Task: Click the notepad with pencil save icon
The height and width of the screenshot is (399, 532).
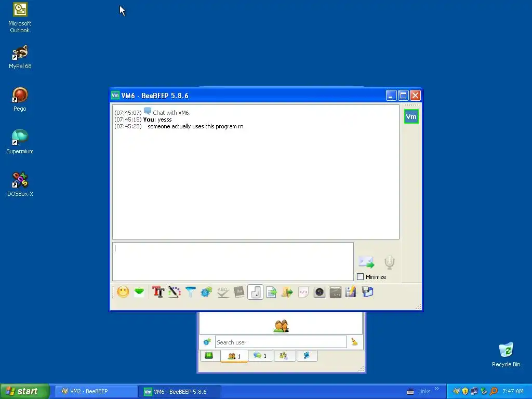Action: (351, 292)
